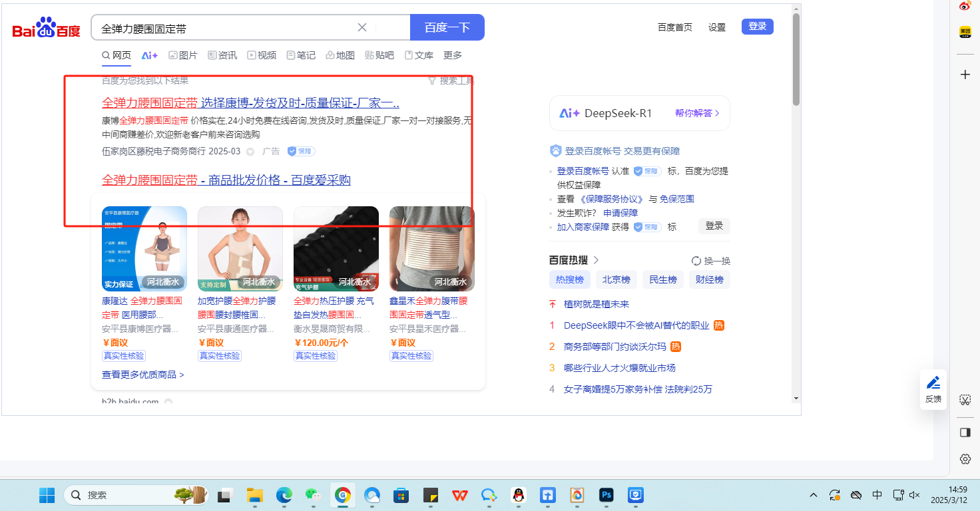Show hidden system tray icons
980x511 pixels.
point(814,495)
